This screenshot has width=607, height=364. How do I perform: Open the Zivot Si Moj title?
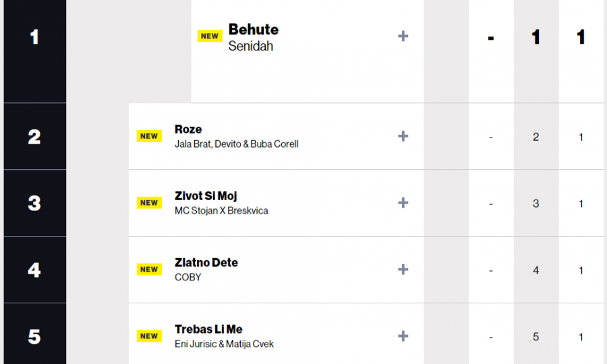point(206,196)
